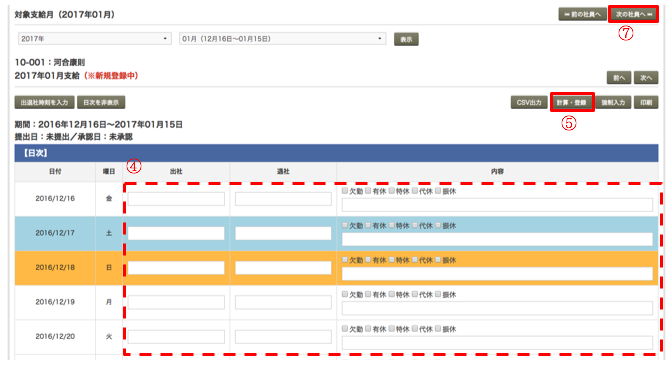
Task: Check 有休 for 2016/12/20
Action: pos(368,329)
